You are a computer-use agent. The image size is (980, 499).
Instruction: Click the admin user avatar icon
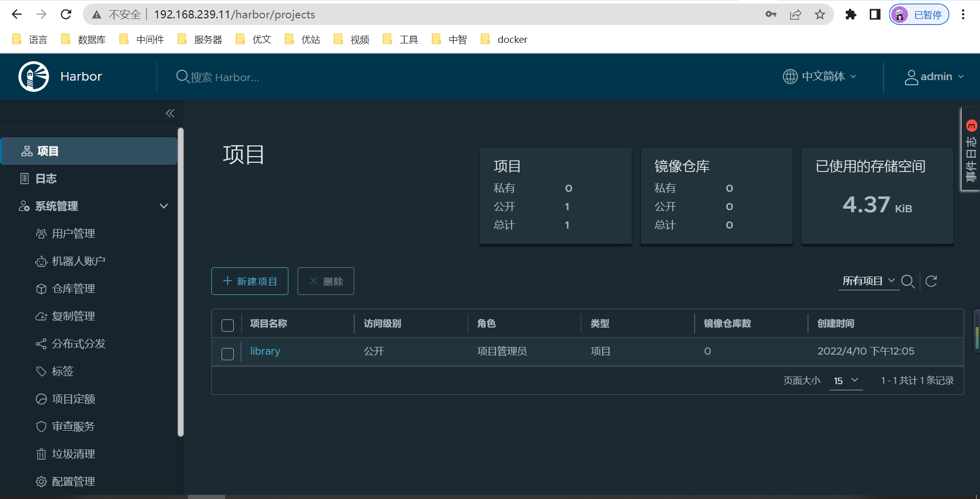pyautogui.click(x=911, y=77)
